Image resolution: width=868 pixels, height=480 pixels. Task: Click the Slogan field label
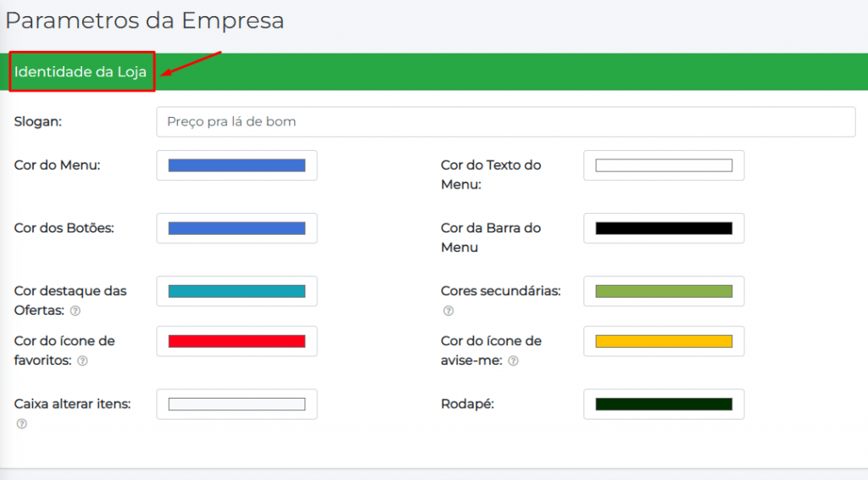pos(38,121)
